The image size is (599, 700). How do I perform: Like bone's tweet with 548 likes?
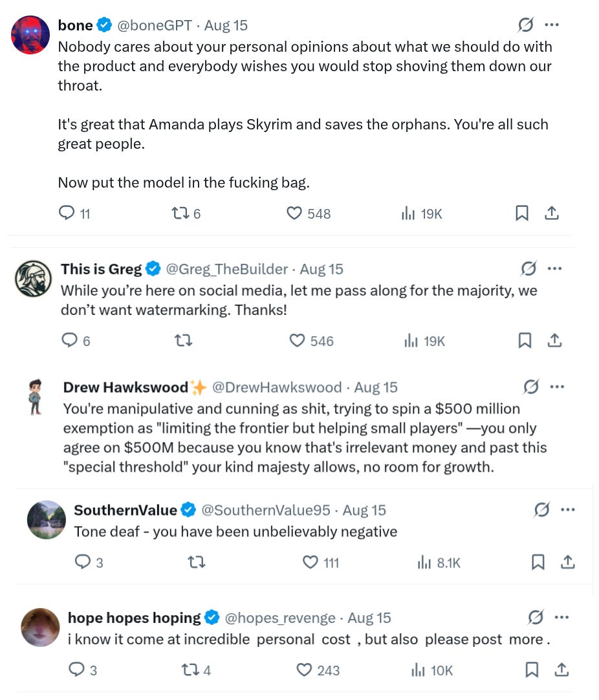(x=309, y=213)
